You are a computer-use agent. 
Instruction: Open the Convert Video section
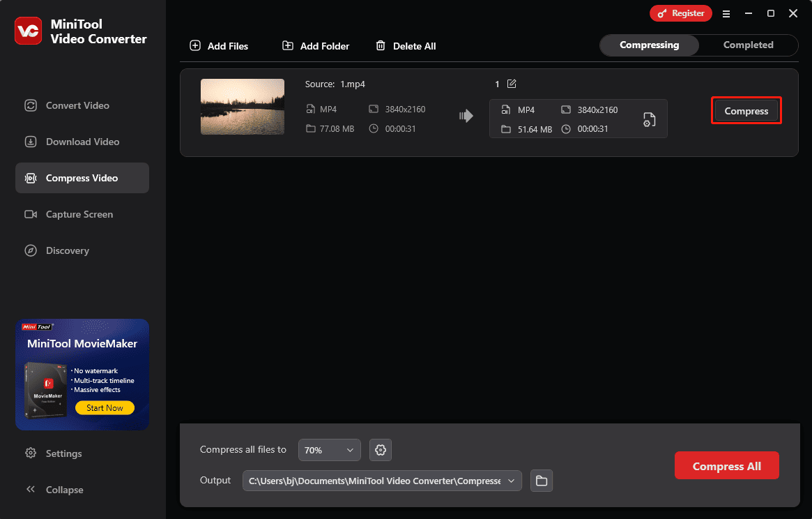[x=82, y=105]
